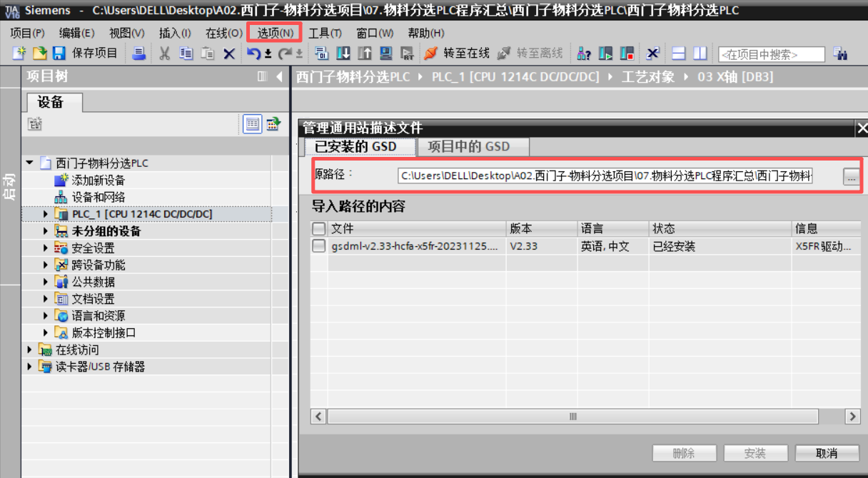The width and height of the screenshot is (868, 478).
Task: Click the Copy toolbar icon
Action: coord(186,54)
